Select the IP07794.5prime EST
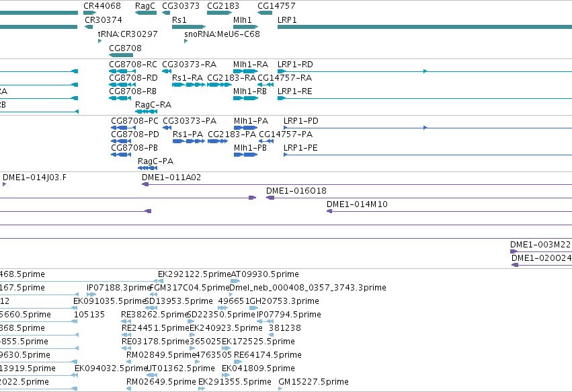This screenshot has width=572, height=392. click(265, 321)
